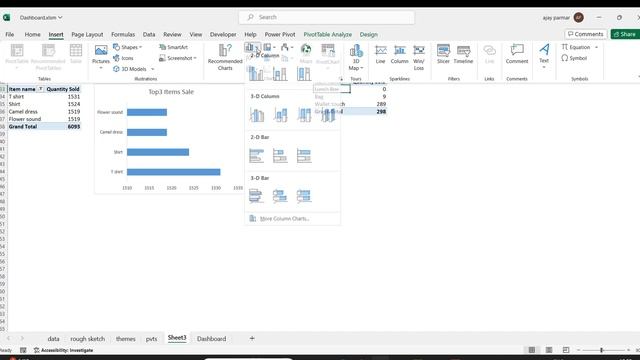Insert Icons from Illustrations group
Viewport: 640px width, 360px height.
124,58
